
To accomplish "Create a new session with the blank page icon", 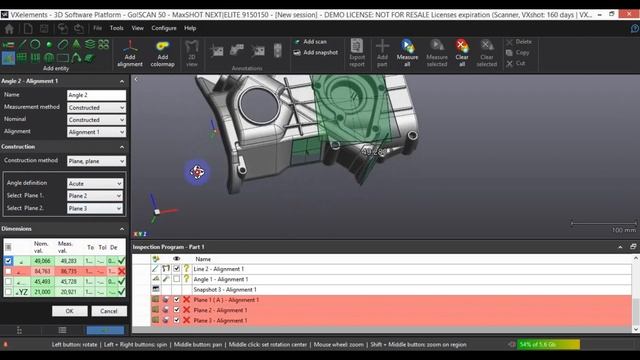I will click(28, 29).
